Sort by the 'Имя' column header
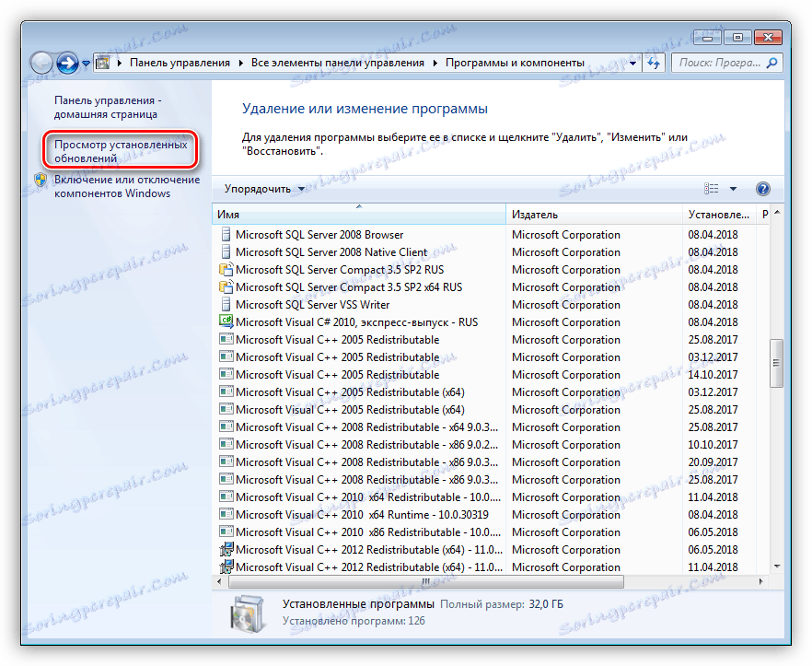The image size is (812, 666). tap(358, 214)
